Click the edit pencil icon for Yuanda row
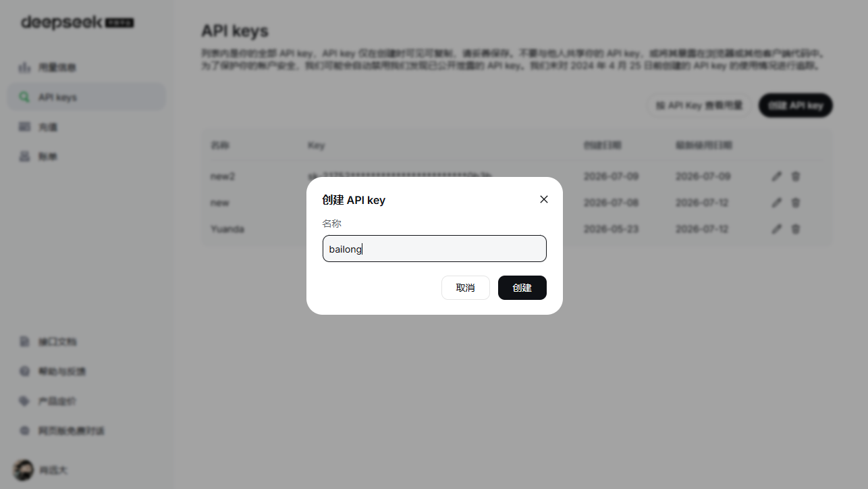 [776, 229]
